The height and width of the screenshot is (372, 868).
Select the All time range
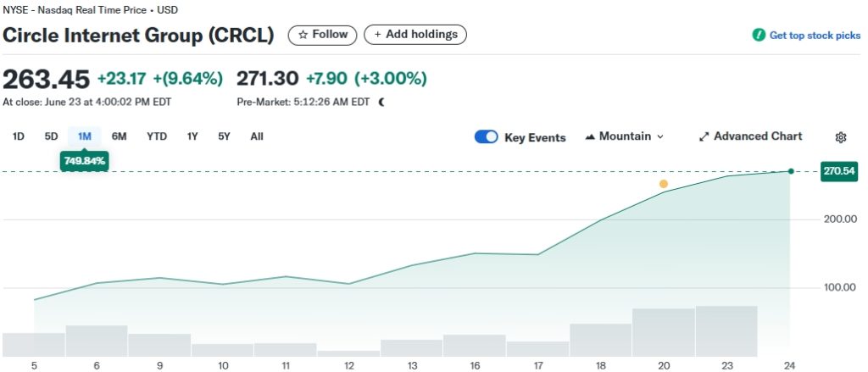point(257,136)
